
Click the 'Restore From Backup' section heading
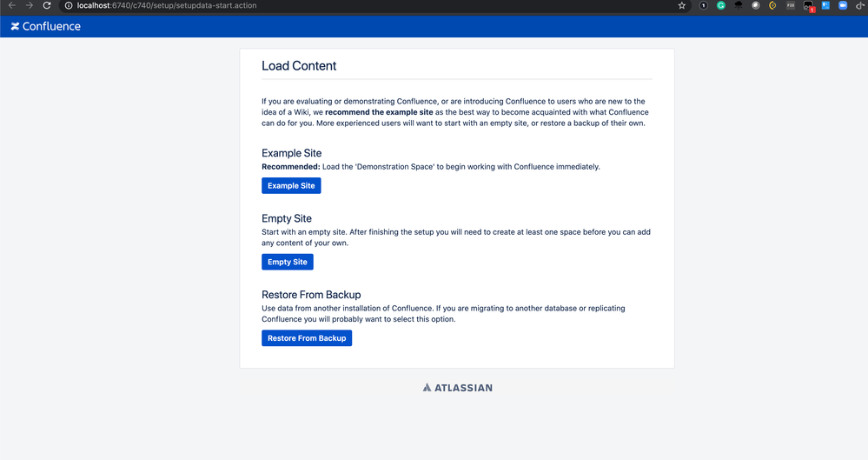[311, 295]
